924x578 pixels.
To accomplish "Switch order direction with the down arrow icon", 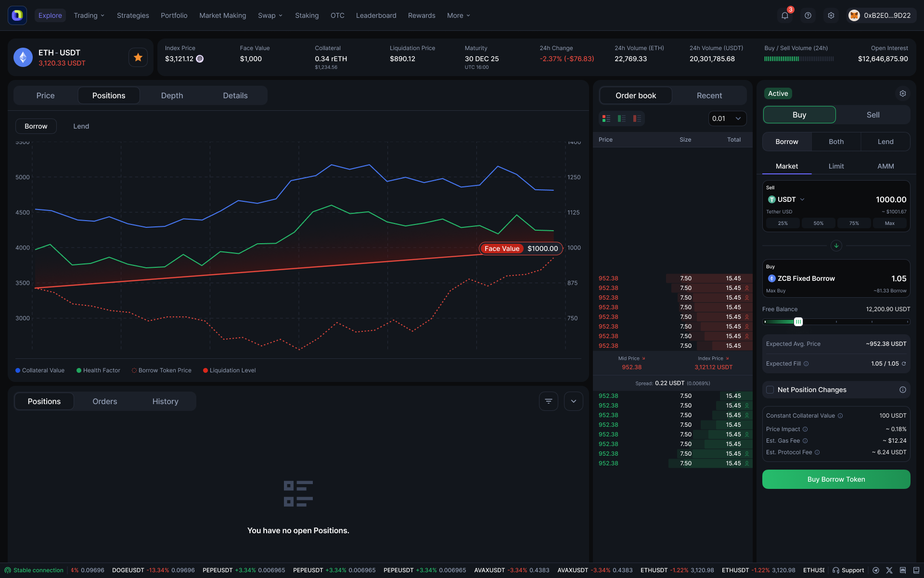I will [x=836, y=246].
